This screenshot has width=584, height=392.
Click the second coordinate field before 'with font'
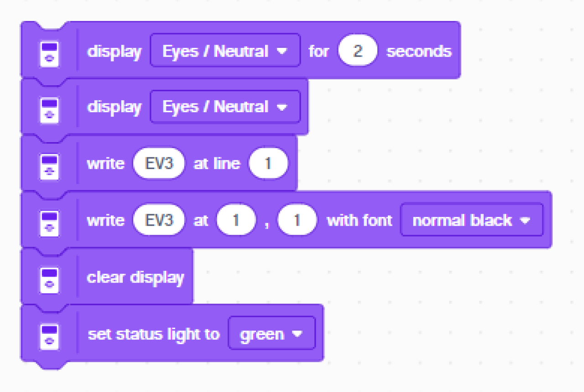click(297, 220)
